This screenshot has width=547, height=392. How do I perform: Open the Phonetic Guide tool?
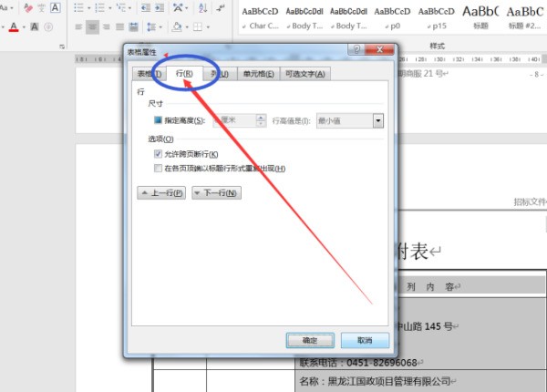coord(42,7)
